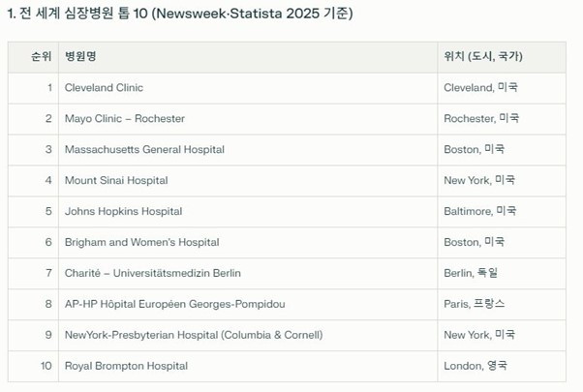Select NewYork-Presbyterian Hospital (Columbia & Cornell)
The height and width of the screenshot is (392, 583).
pos(194,335)
